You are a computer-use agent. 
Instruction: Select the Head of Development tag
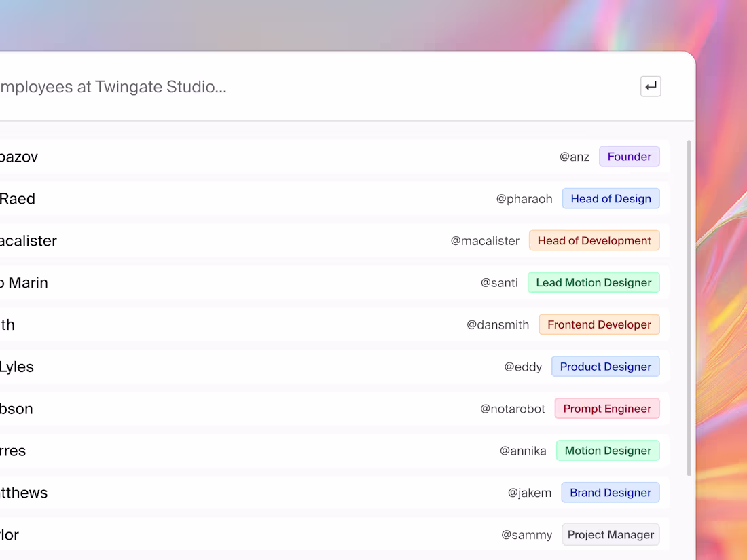[594, 240]
